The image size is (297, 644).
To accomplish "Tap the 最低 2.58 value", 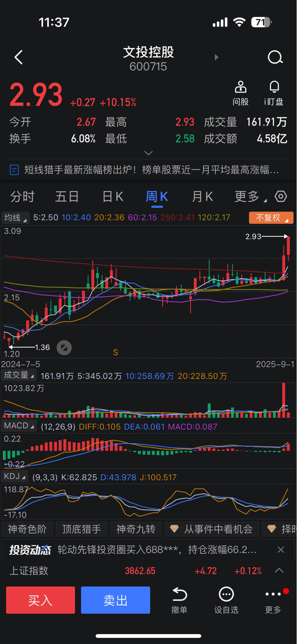I will pyautogui.click(x=185, y=138).
